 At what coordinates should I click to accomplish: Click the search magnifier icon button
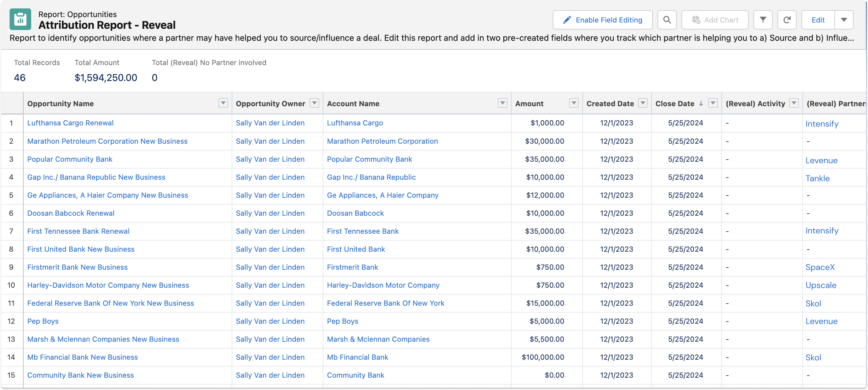667,20
